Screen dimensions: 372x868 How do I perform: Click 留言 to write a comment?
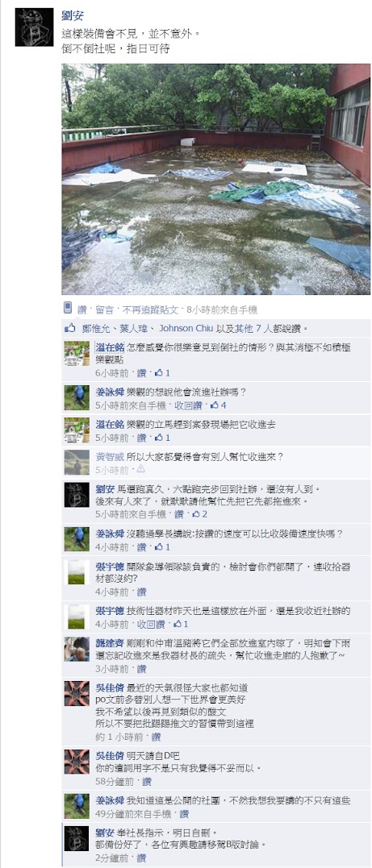[x=105, y=310]
